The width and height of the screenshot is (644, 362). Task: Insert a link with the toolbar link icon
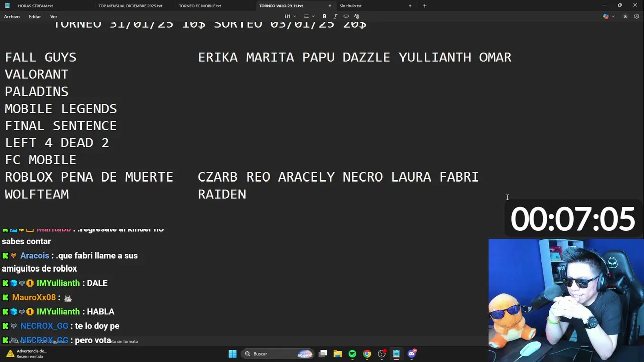(x=346, y=16)
